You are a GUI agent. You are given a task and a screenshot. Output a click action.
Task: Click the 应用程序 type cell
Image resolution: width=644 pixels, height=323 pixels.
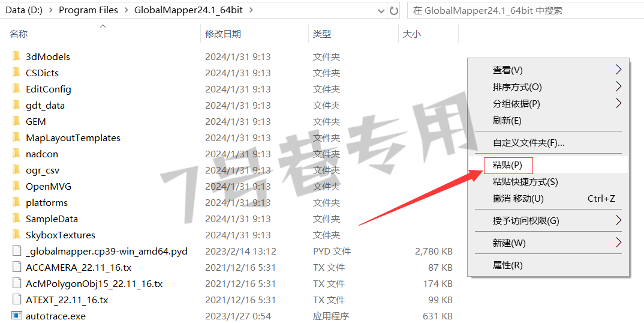[331, 316]
